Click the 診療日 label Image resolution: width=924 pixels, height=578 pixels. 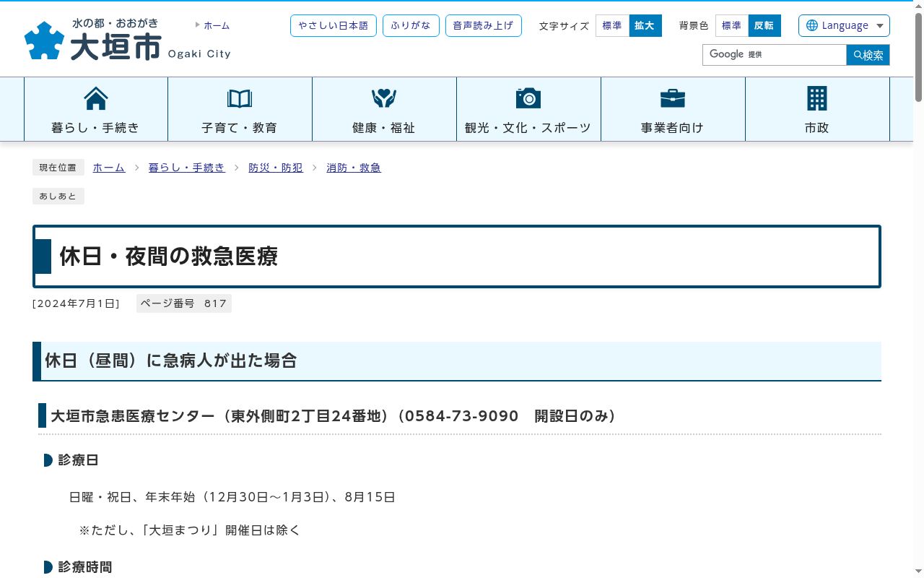click(x=78, y=460)
